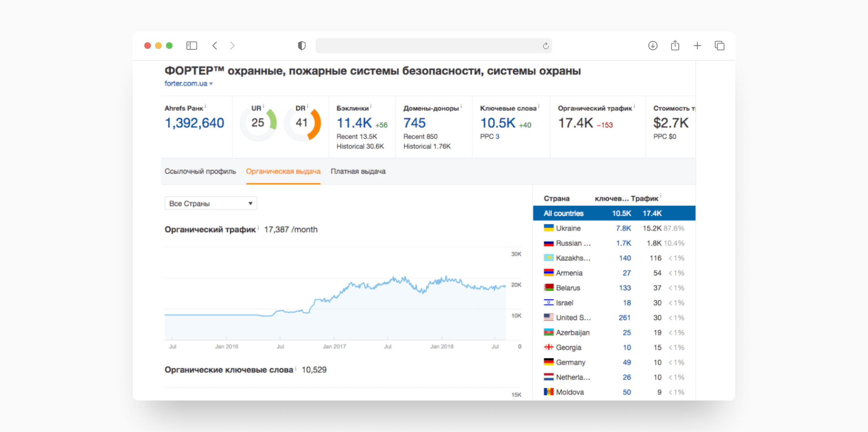868x432 pixels.
Task: Show the downloads icon in toolbar
Action: click(x=653, y=45)
